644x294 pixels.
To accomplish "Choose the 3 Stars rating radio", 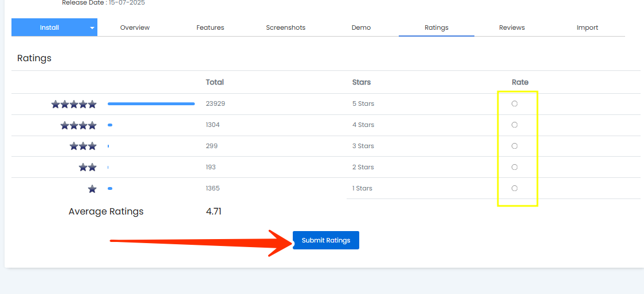I will click(x=514, y=146).
